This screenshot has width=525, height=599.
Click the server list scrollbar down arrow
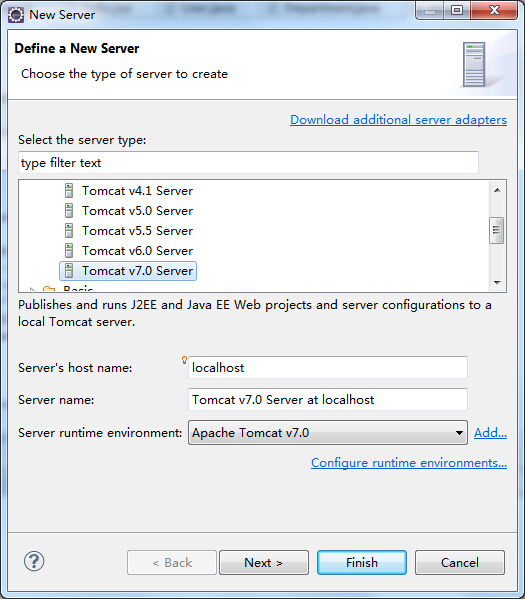tap(497, 283)
